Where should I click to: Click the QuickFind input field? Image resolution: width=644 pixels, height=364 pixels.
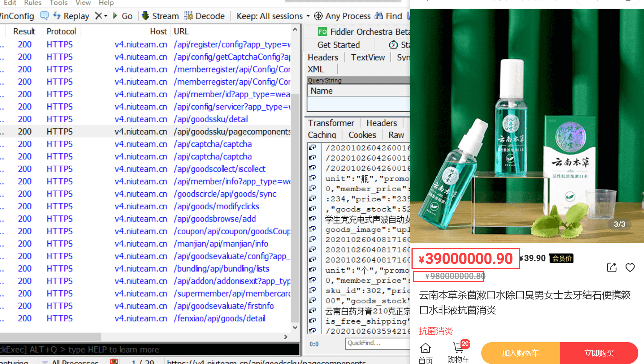click(x=378, y=343)
